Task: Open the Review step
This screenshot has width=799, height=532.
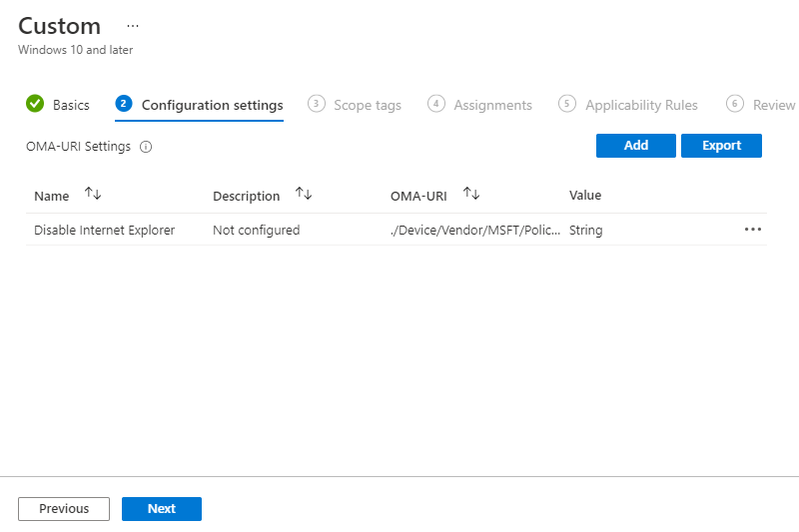Action: tap(773, 105)
